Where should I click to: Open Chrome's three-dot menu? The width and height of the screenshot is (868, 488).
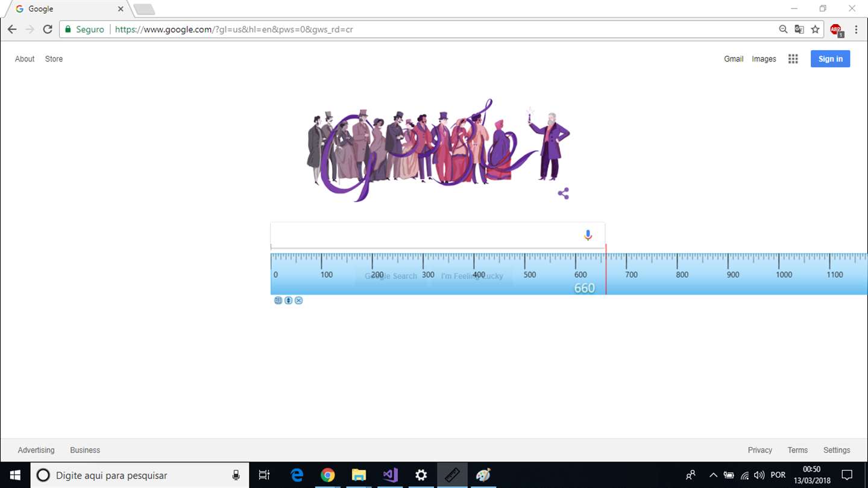(x=856, y=29)
